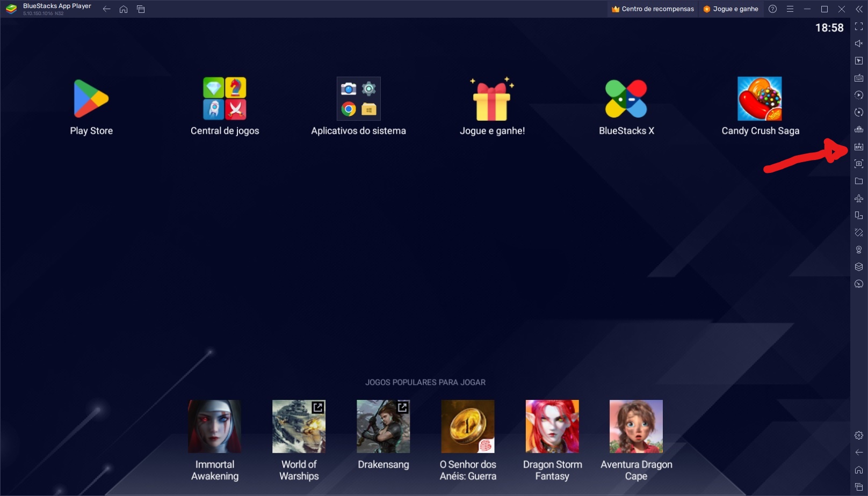Click the airplane icon in sidebar
868x496 pixels.
tap(859, 198)
